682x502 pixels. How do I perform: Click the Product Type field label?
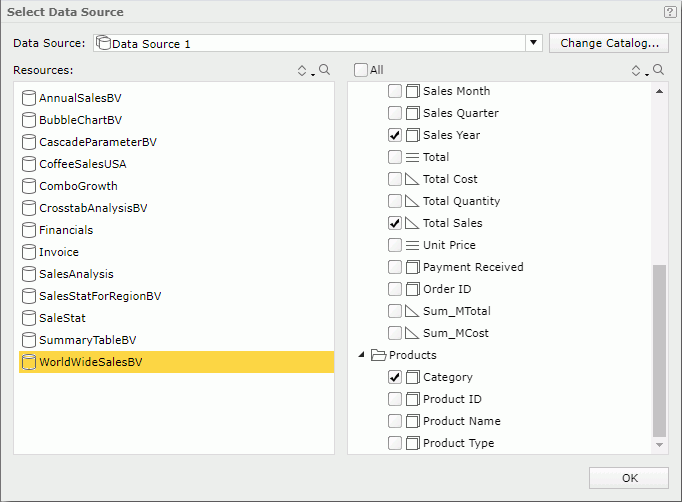point(458,443)
